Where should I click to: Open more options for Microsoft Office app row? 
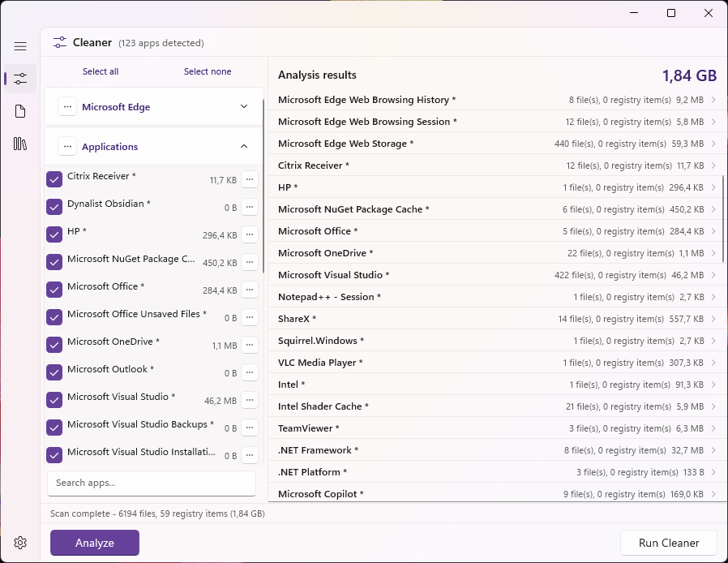tap(250, 290)
